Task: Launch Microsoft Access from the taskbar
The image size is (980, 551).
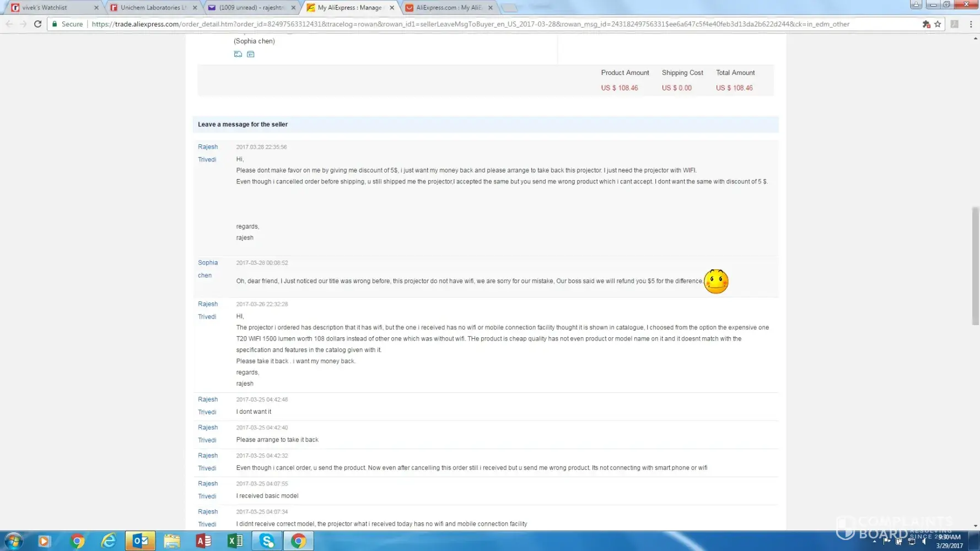Action: 204,541
